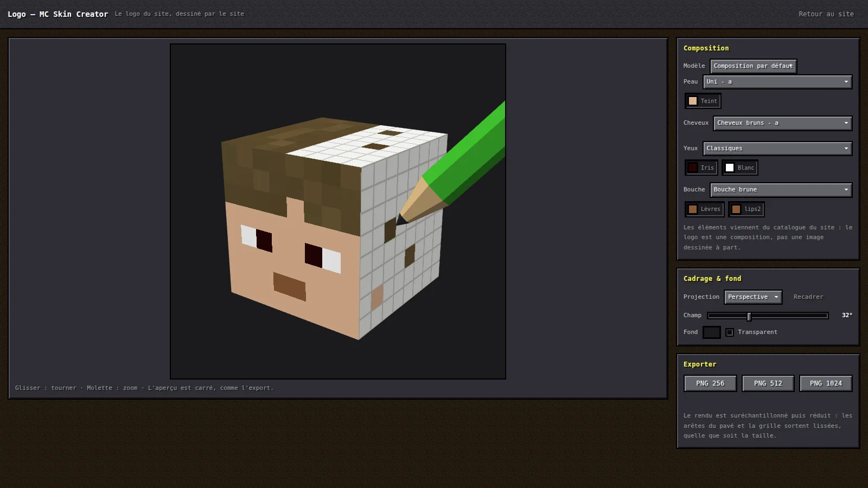
Task: Change the Projection Perspective dropdown
Action: point(753,297)
